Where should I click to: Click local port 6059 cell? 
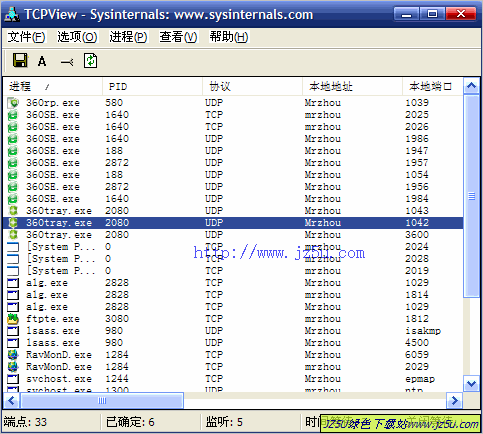[x=417, y=355]
